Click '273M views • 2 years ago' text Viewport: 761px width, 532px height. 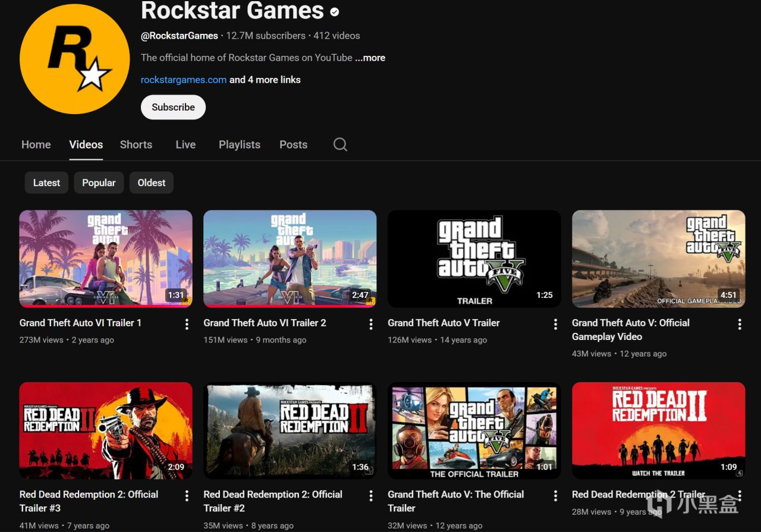[x=67, y=340]
